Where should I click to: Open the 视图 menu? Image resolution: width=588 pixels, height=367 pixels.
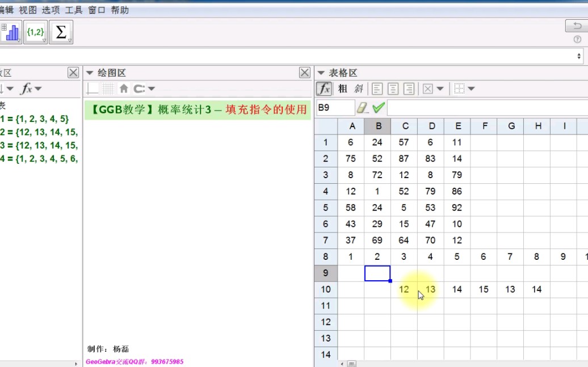point(27,9)
